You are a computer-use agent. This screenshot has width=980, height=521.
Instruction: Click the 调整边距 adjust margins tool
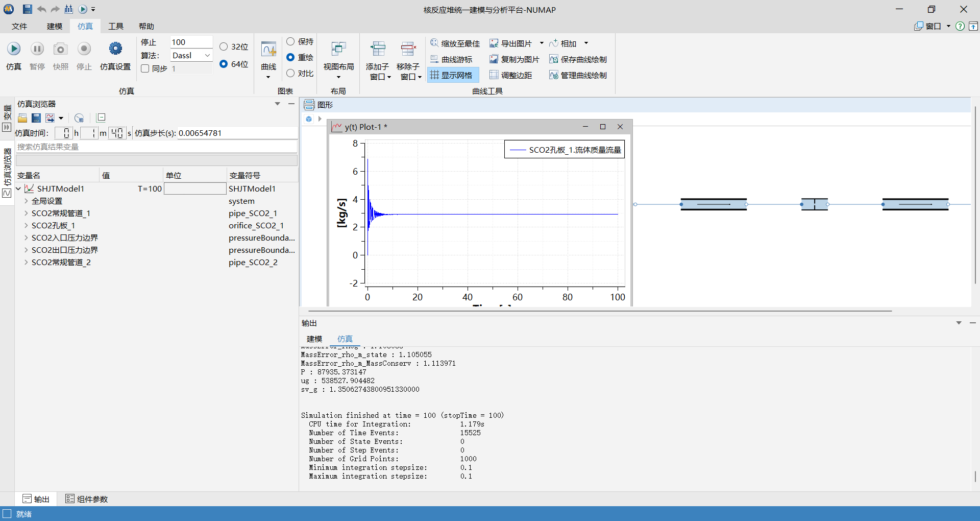coord(510,75)
